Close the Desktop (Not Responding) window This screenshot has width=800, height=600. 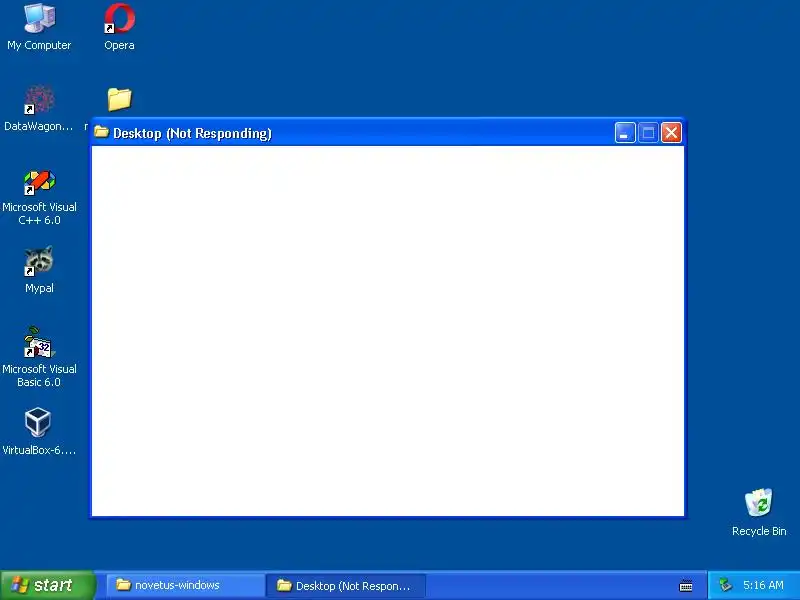[671, 133]
